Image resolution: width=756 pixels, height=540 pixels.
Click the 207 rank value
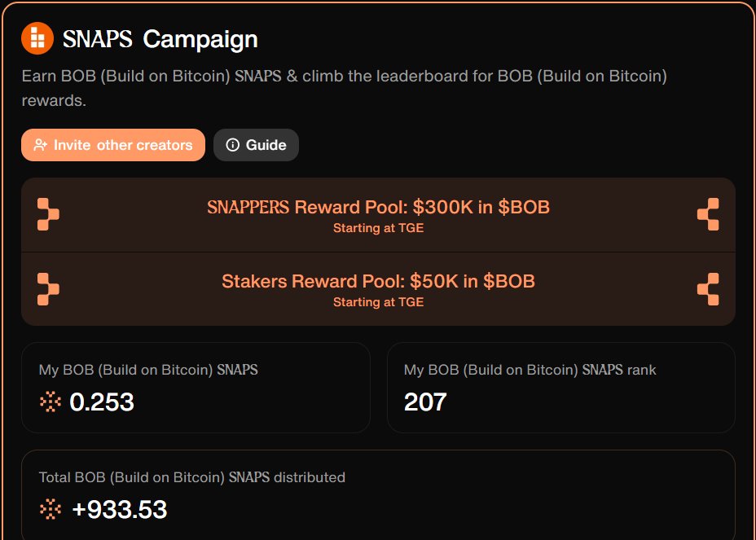[425, 402]
